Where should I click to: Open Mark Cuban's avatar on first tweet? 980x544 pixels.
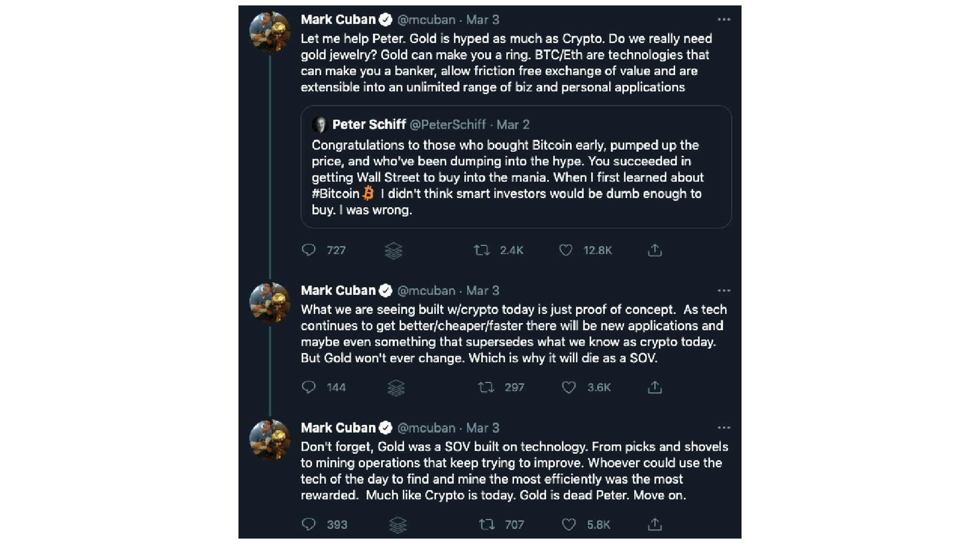pos(270,32)
